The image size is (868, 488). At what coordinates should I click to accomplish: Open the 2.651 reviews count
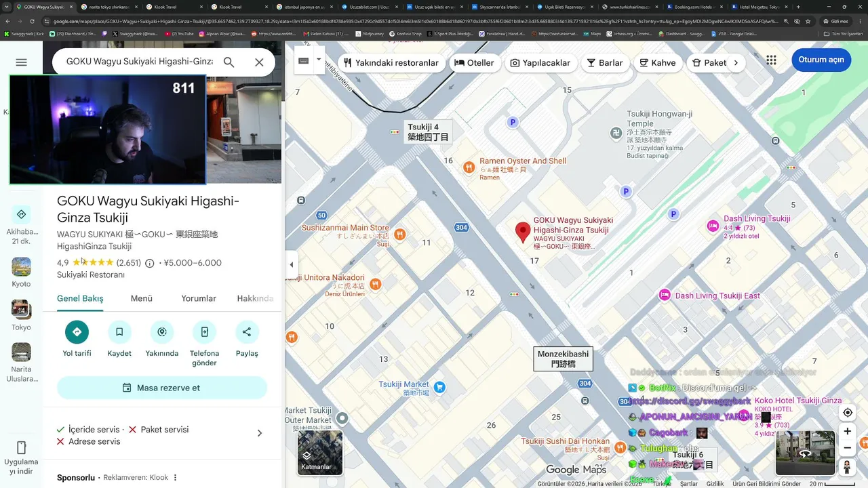click(129, 263)
